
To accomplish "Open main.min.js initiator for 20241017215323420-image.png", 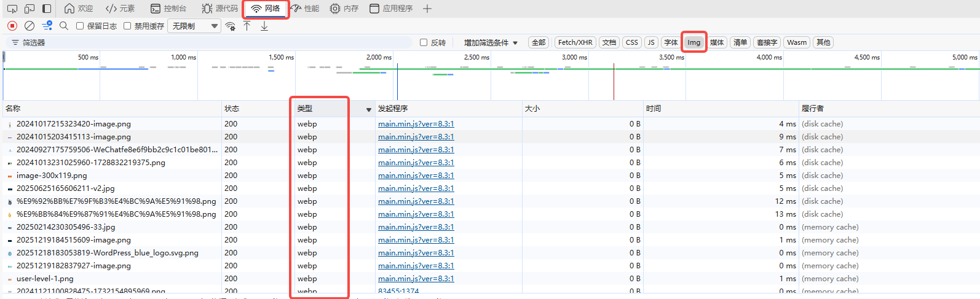I will pos(416,124).
